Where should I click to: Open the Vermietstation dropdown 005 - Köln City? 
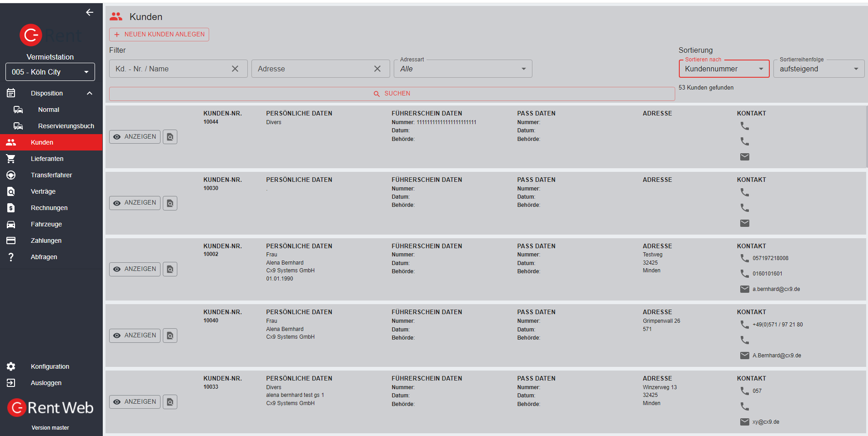(x=50, y=72)
